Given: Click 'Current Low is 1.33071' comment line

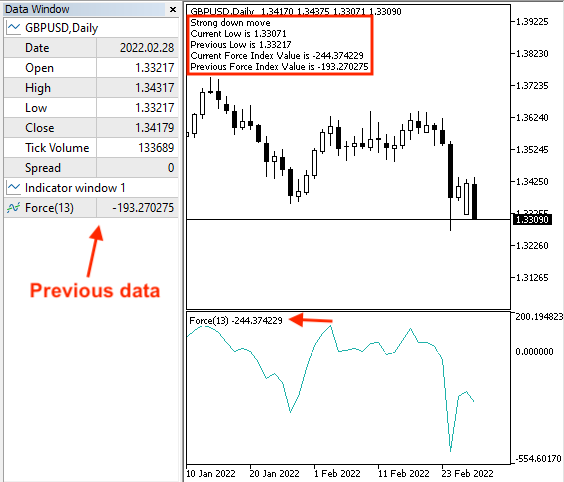Looking at the screenshot, I should coord(238,34).
